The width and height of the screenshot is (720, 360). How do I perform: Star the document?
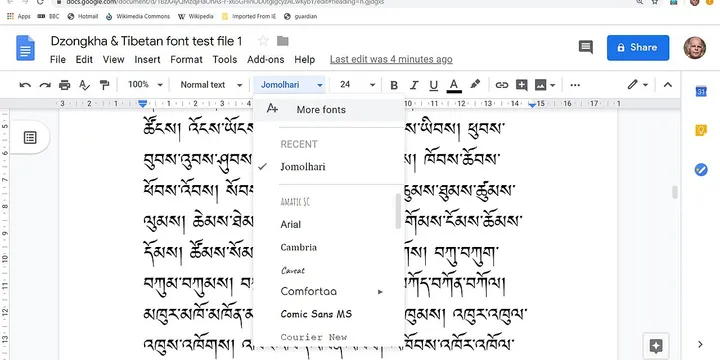pyautogui.click(x=263, y=41)
